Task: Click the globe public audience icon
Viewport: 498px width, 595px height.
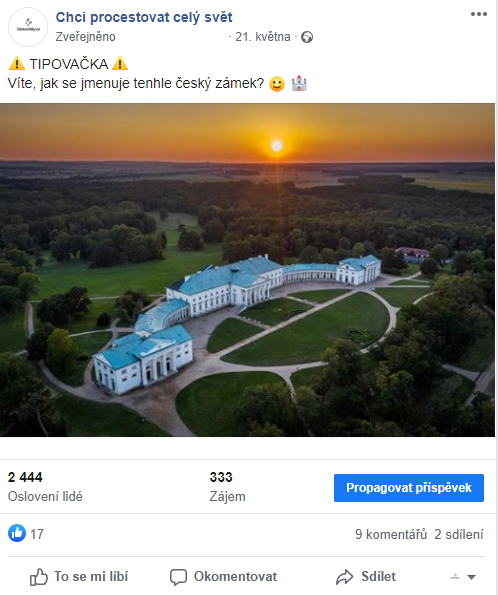Action: (307, 37)
